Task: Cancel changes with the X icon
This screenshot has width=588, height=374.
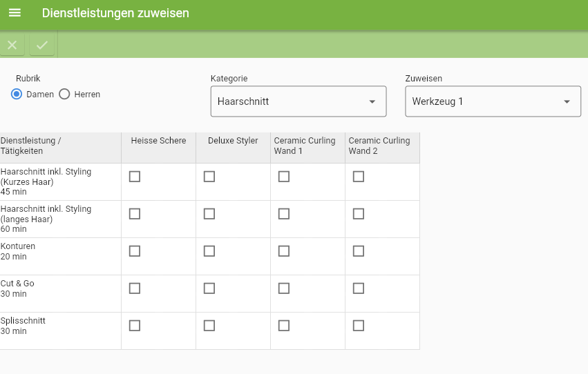Action: [x=12, y=46]
